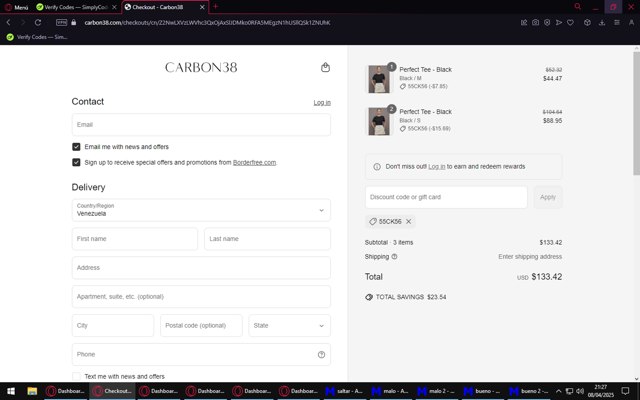Open the Verify Codes bookmark in bookmarks bar
Screen dimensions: 640x400
37,37
